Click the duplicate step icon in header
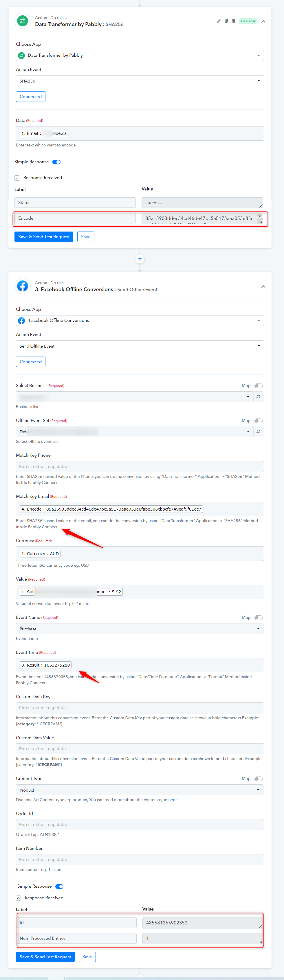284x980 pixels. point(226,21)
